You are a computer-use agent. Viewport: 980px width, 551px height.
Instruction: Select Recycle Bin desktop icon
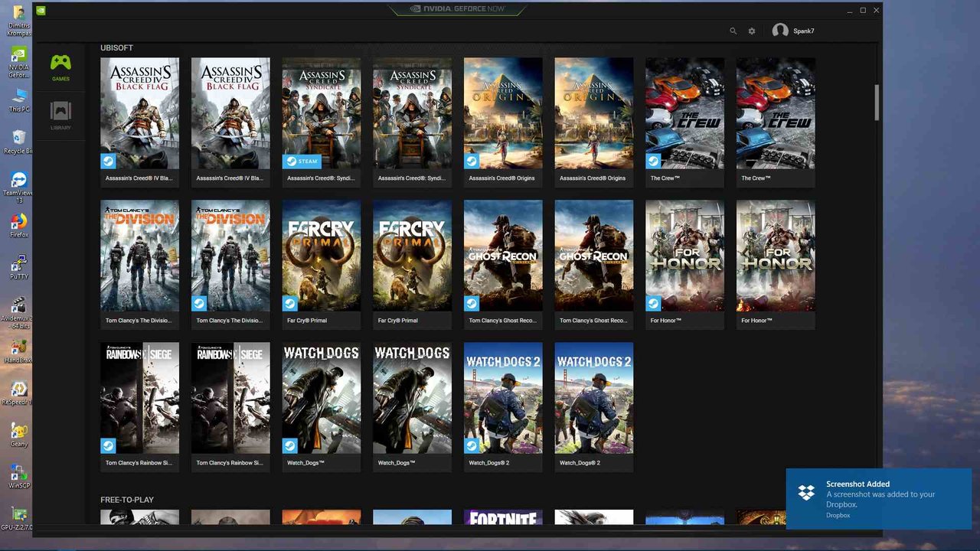[x=19, y=142]
